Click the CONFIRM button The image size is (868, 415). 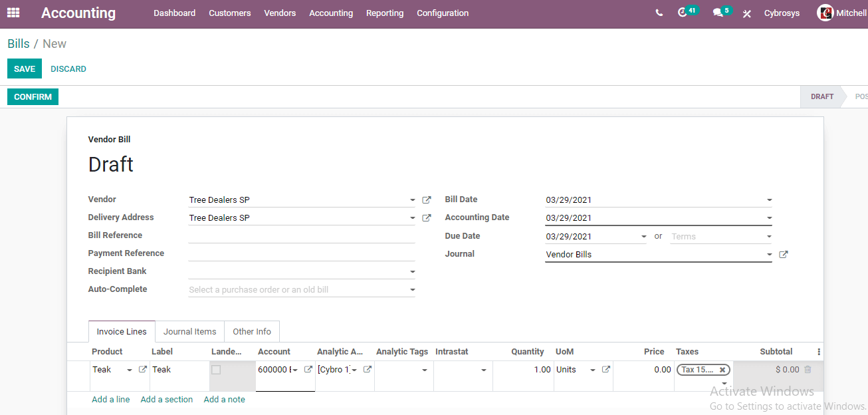click(33, 97)
